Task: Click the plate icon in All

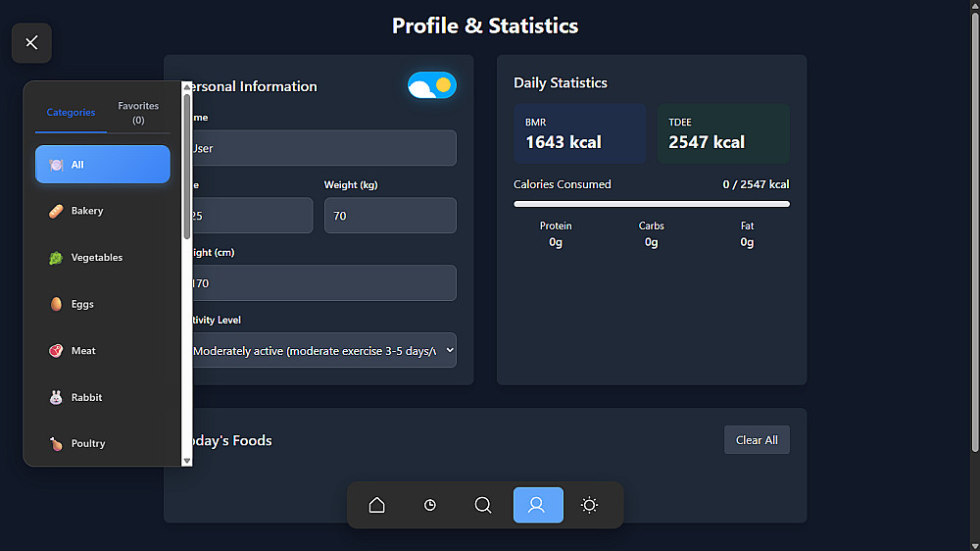Action: 56,165
